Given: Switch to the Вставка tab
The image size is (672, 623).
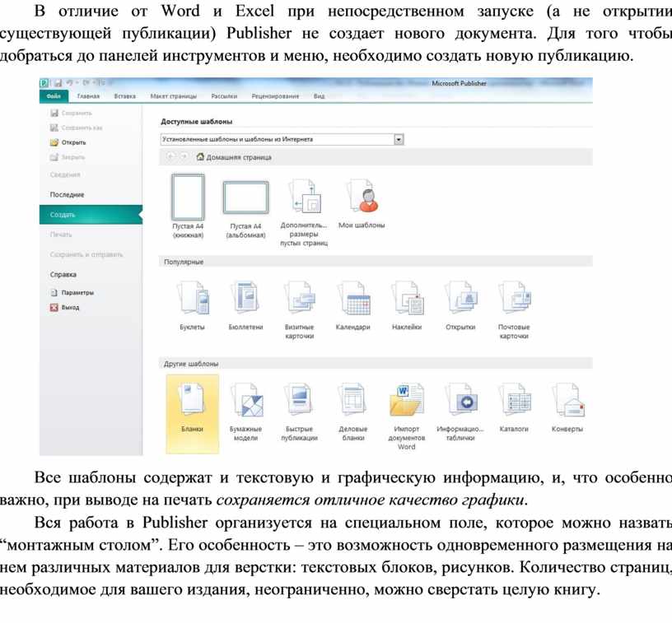Looking at the screenshot, I should (x=124, y=96).
